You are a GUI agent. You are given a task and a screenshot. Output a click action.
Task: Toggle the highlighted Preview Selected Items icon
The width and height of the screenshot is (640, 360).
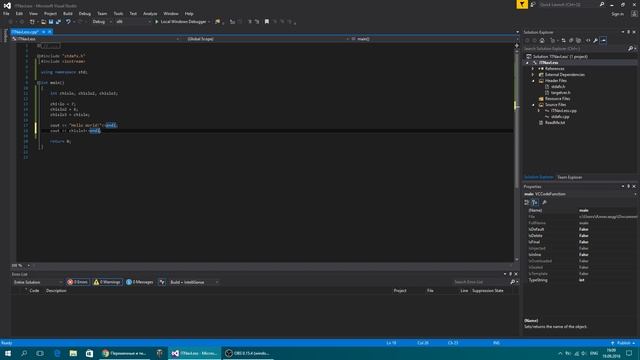pos(603,40)
